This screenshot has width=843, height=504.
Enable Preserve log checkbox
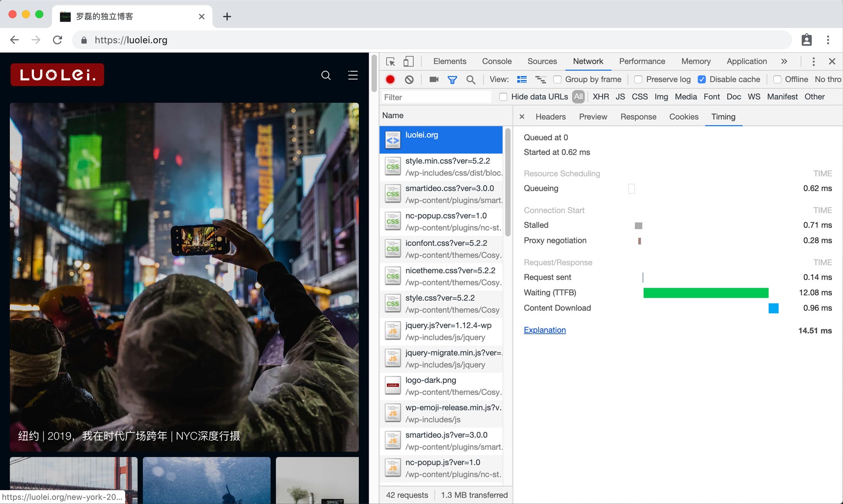[x=638, y=79]
